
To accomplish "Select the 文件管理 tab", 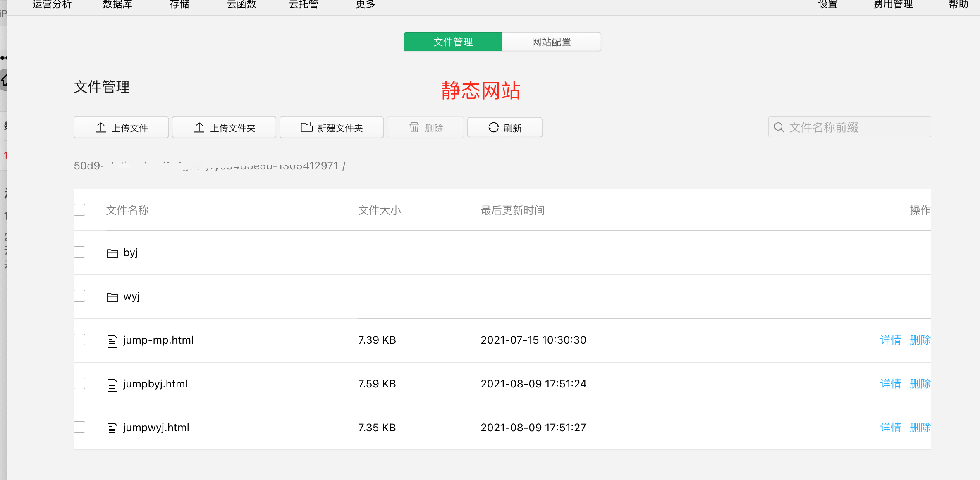I will pyautogui.click(x=453, y=42).
